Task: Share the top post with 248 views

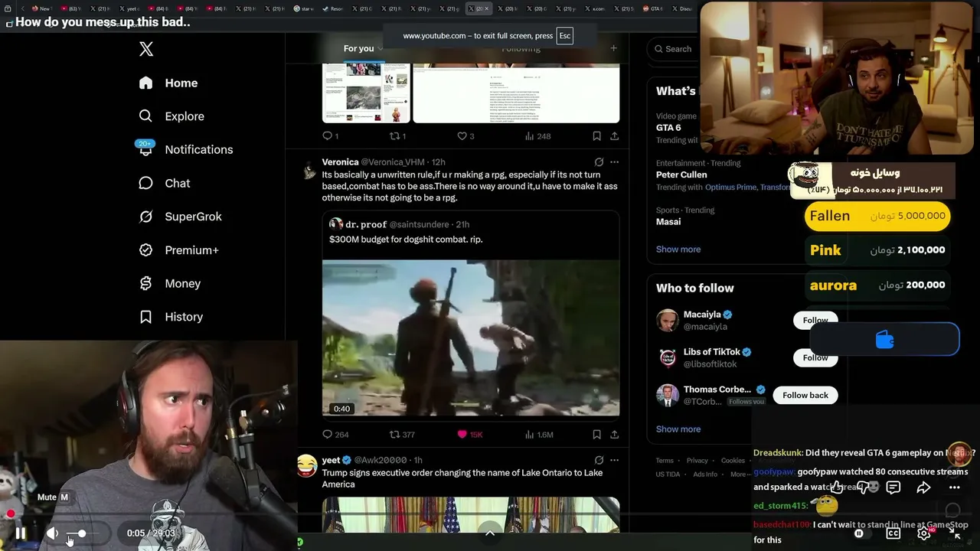Action: pyautogui.click(x=614, y=136)
